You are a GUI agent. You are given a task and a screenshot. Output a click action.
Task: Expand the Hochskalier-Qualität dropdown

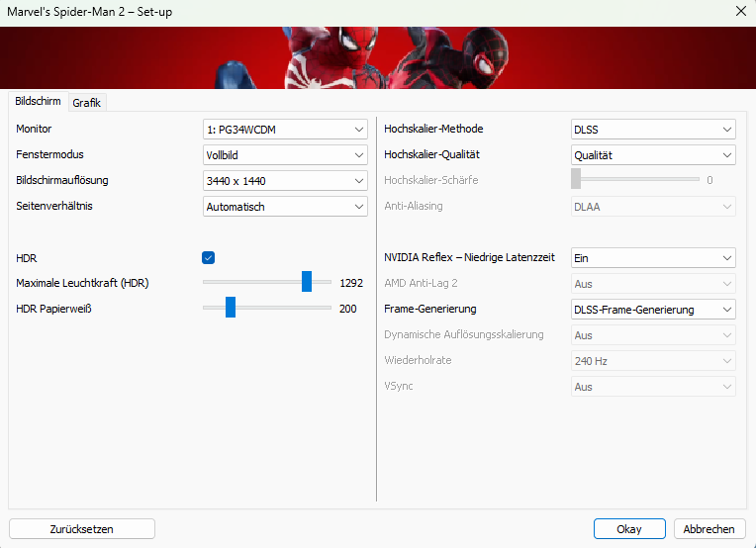pos(653,155)
